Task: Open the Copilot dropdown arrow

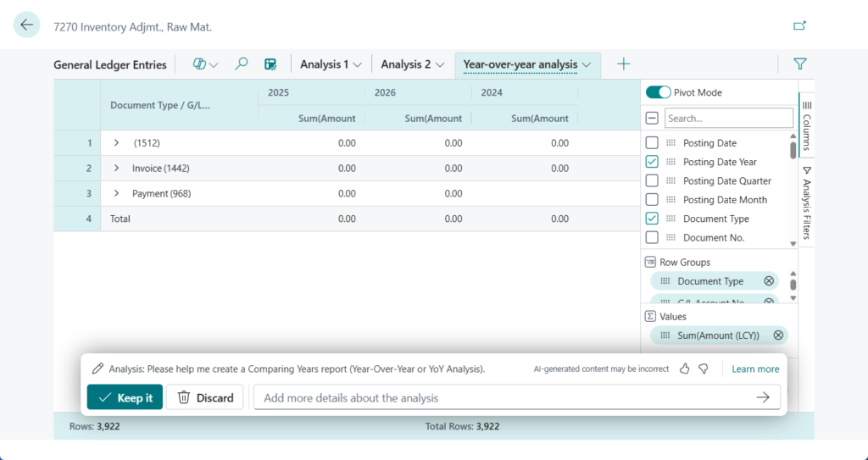Action: 214,65
